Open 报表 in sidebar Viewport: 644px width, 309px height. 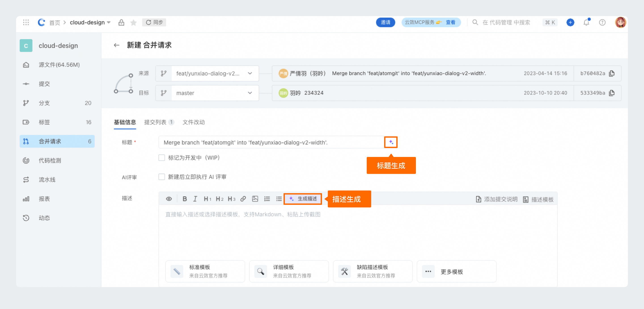pos(57,199)
